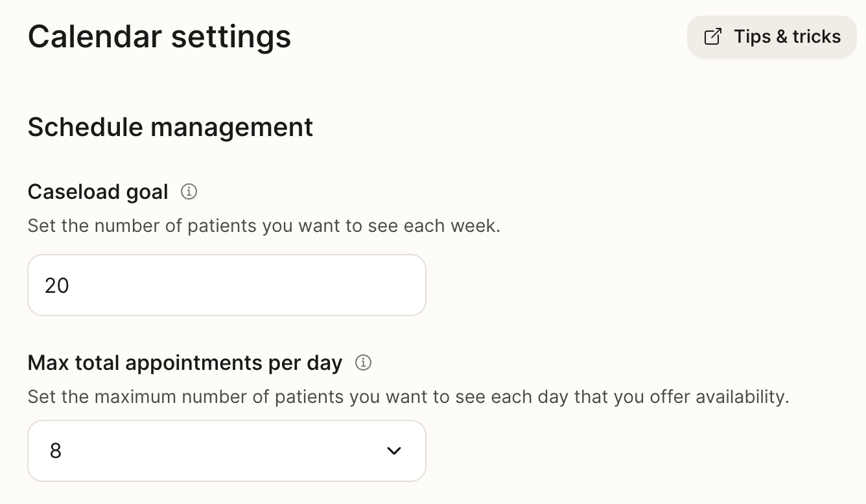Select the value 8 shown in the dropdown

[x=56, y=451]
